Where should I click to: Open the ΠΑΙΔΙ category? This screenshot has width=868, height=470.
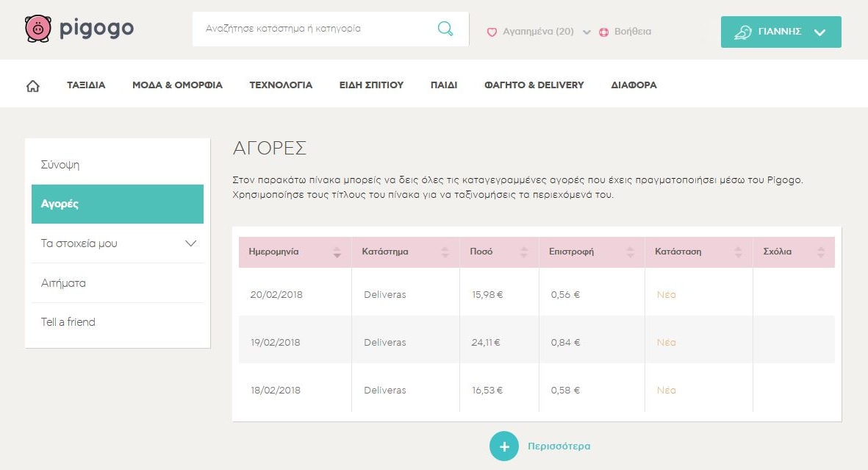tap(444, 85)
